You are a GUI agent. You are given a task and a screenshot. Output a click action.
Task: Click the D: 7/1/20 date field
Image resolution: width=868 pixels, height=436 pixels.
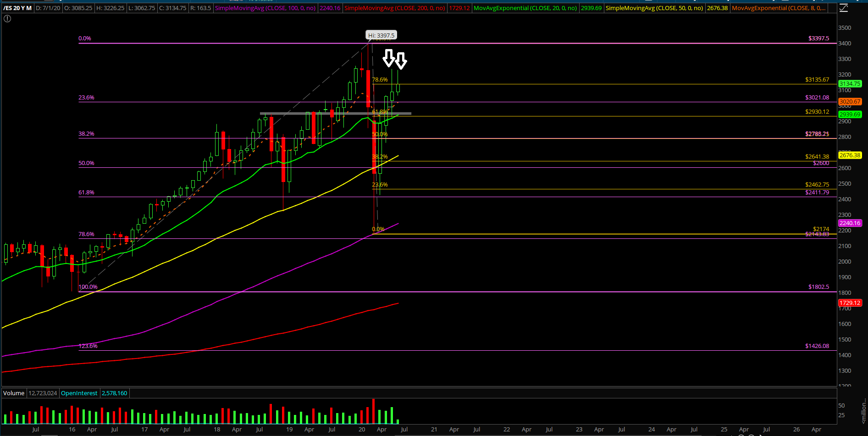(x=48, y=8)
